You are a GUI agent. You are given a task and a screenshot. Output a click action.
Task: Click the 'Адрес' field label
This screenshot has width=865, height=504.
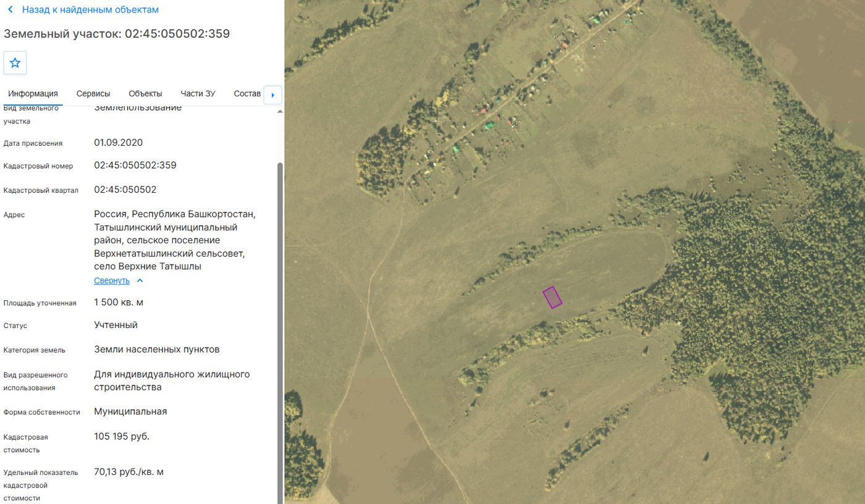click(x=14, y=215)
